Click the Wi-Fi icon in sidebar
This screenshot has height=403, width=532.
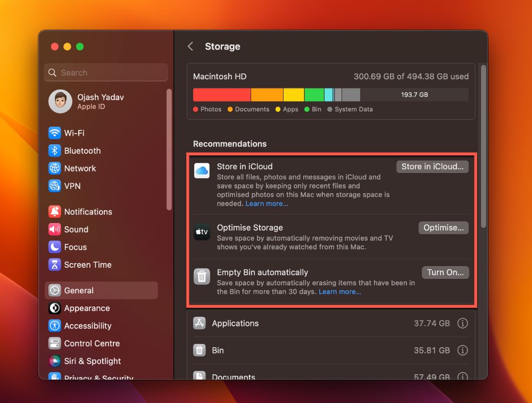54,133
